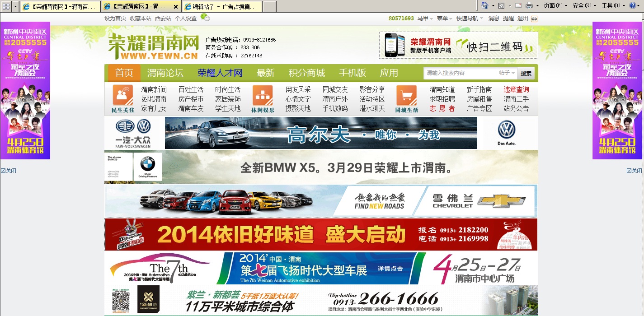Open the 违章查询 link
The image size is (644, 316).
[x=516, y=89]
